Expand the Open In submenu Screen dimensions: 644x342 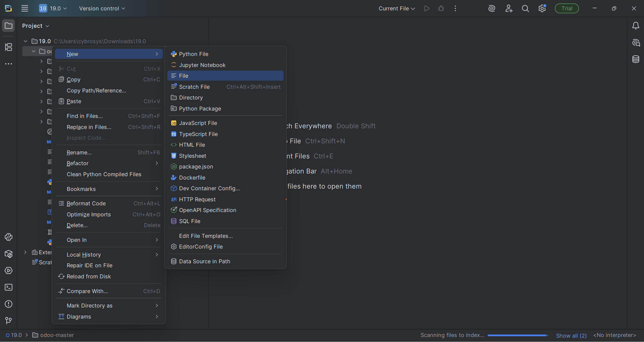[x=109, y=240]
